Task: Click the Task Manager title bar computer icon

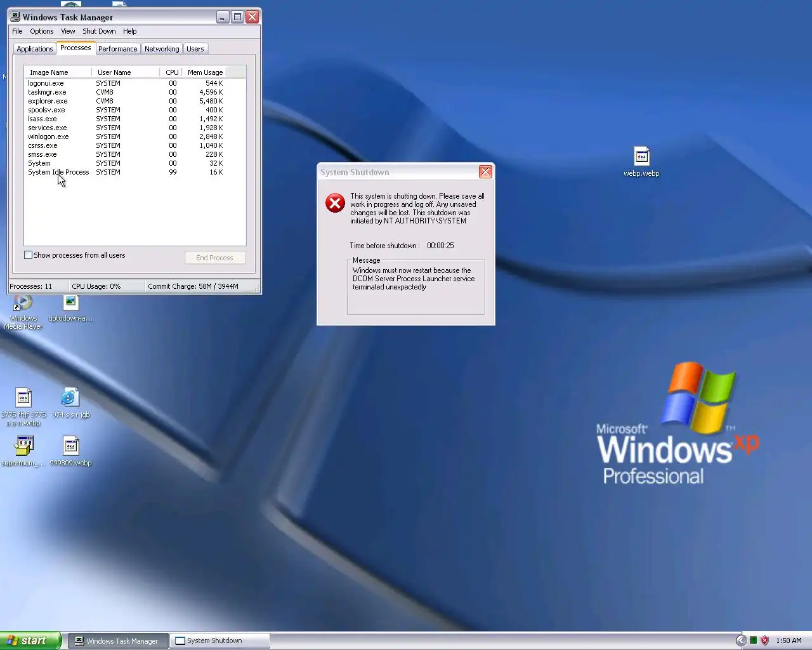Action: [15, 17]
